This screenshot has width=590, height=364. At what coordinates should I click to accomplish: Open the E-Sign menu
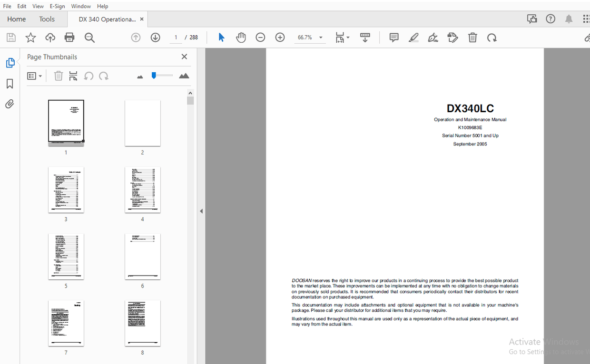click(x=57, y=6)
